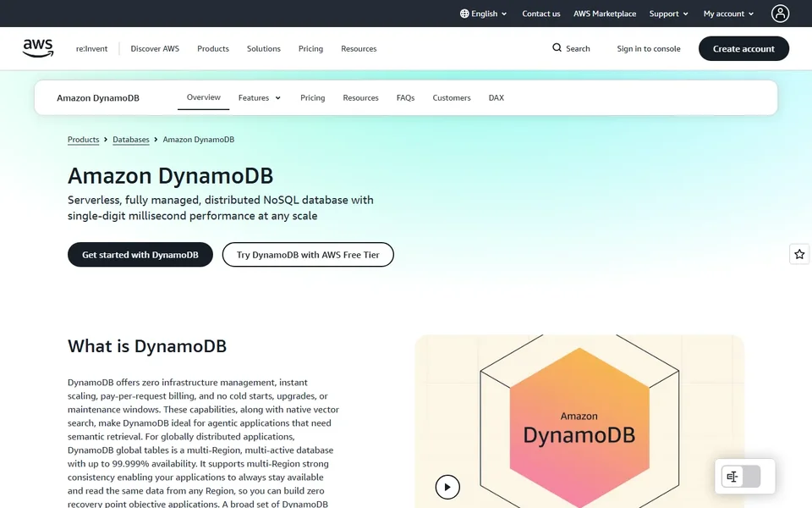The height and width of the screenshot is (508, 812).
Task: Open the AWS Marketplace link
Action: pyautogui.click(x=605, y=14)
